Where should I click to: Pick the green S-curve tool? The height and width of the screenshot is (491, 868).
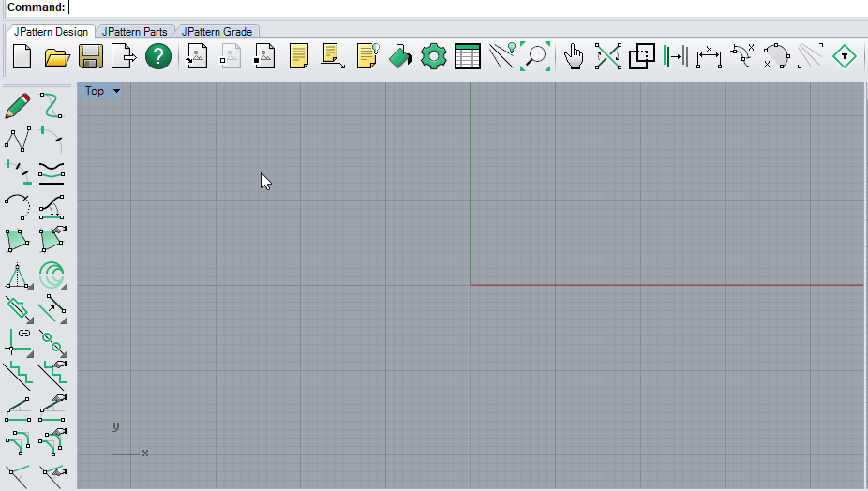(x=52, y=105)
